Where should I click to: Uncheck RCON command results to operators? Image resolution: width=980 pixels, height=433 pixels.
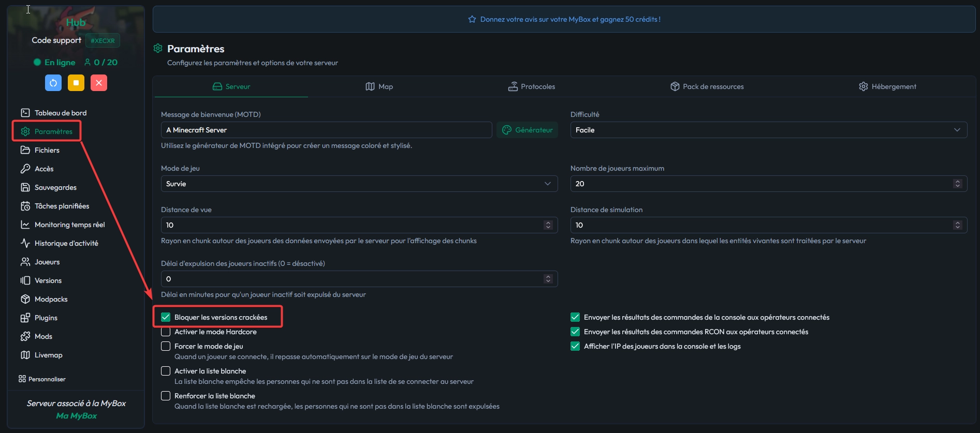pyautogui.click(x=575, y=332)
